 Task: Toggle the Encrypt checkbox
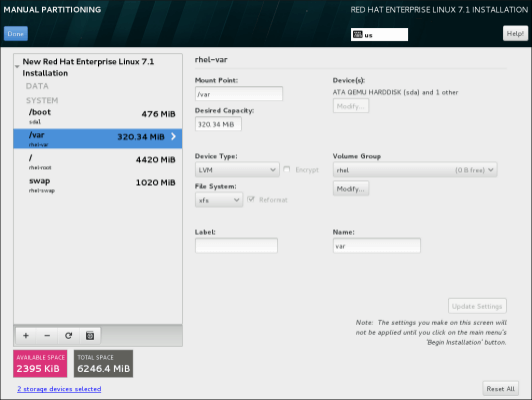pyautogui.click(x=287, y=169)
